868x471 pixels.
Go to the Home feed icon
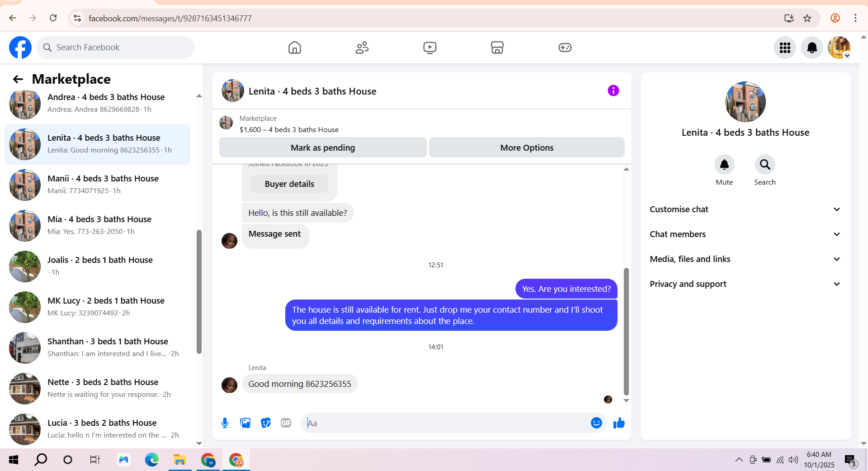point(295,48)
